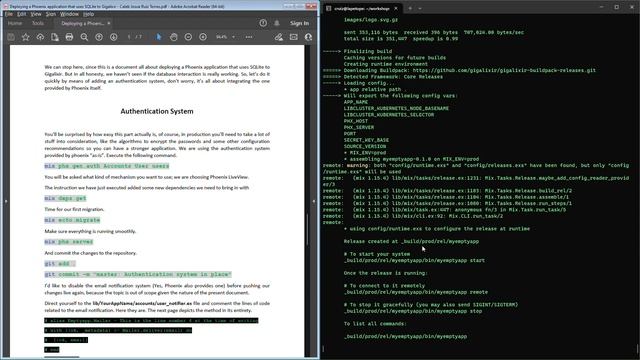Image resolution: width=640 pixels, height=360 pixels.
Task: Click the 'PHX_SERVER' terminal line
Action: pos(359,127)
